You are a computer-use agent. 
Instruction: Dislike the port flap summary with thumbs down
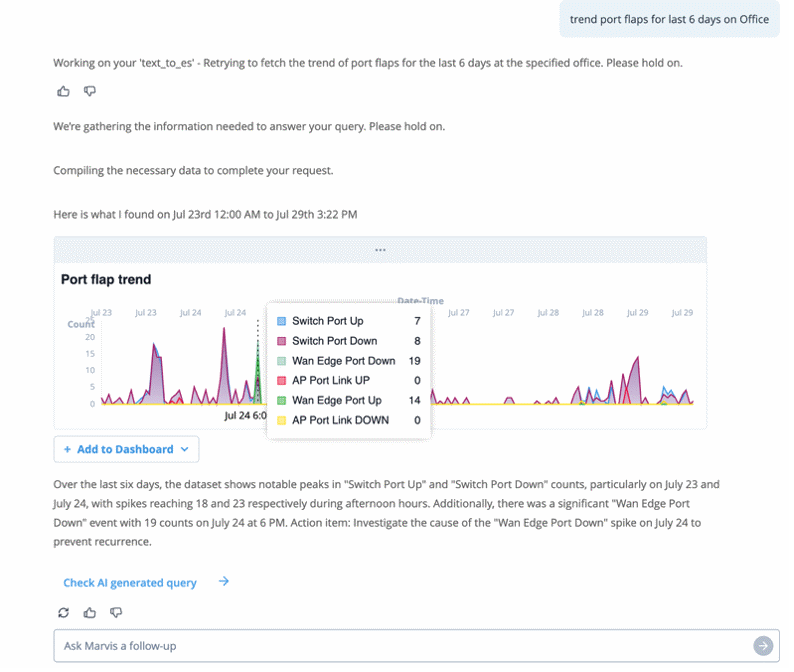point(116,612)
